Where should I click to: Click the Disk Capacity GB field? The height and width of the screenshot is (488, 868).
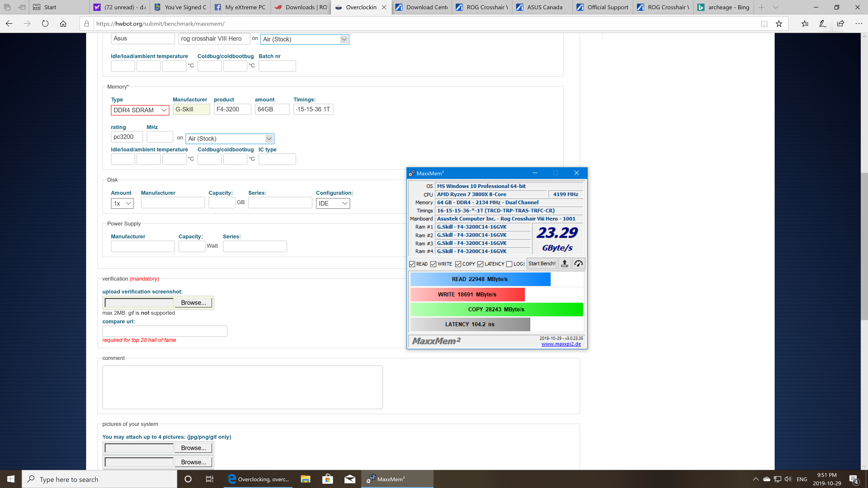click(222, 202)
